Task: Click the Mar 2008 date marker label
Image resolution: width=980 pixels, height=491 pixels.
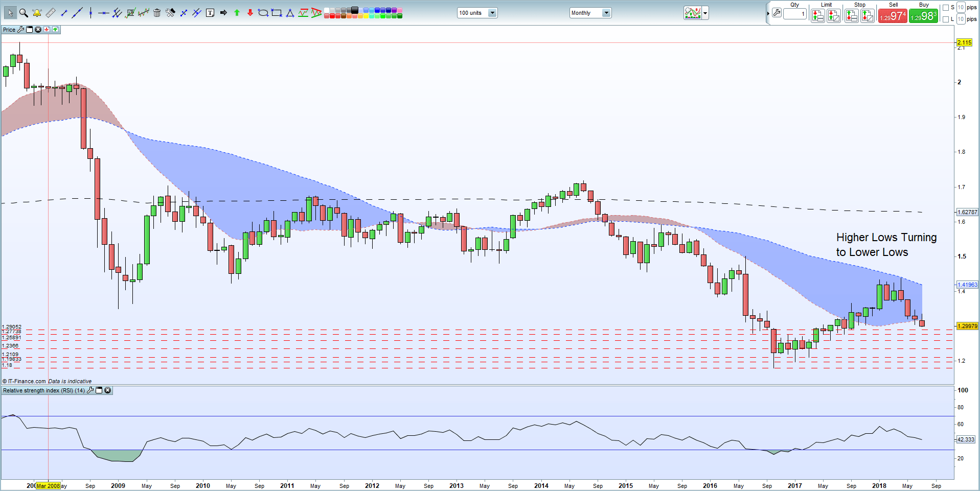Action: [x=48, y=486]
